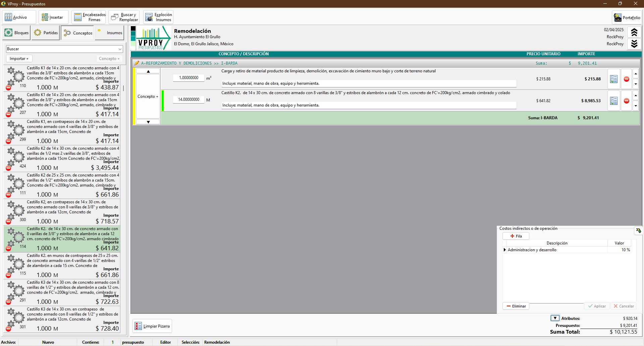Click the green-arrow icon in Costos indirectos panel
The image size is (644, 346).
(x=638, y=231)
